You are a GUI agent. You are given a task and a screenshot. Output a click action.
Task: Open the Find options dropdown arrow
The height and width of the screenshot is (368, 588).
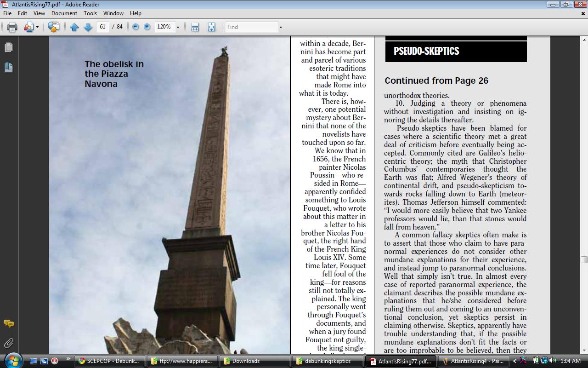[281, 27]
